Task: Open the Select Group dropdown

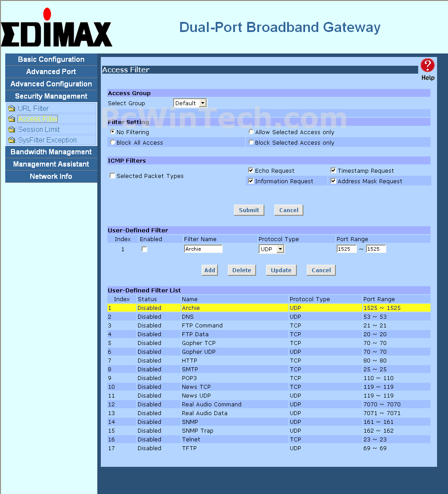Action: (x=190, y=103)
